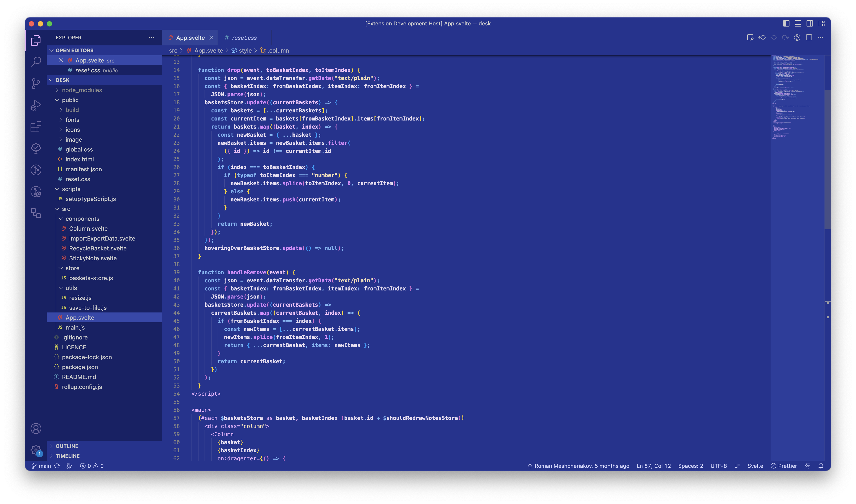Open the Extensions view
The image size is (856, 504).
pyautogui.click(x=36, y=127)
